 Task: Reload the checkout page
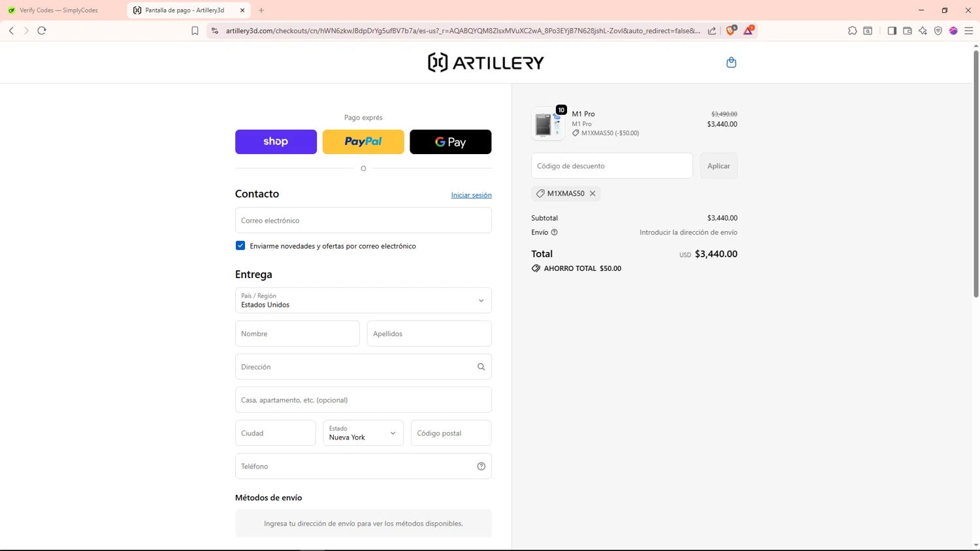coord(42,31)
